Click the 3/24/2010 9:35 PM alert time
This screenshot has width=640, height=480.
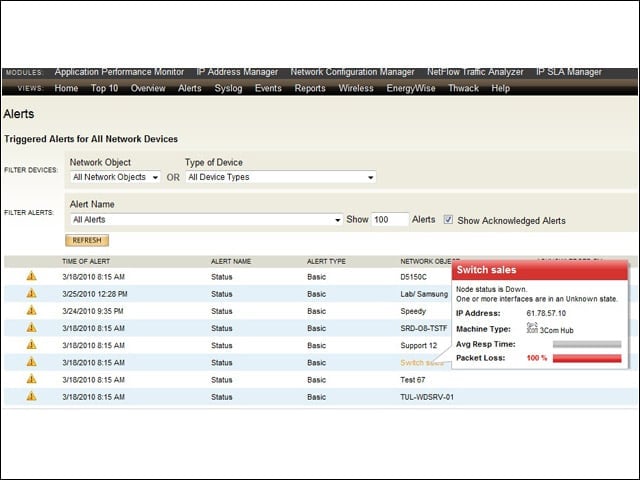coord(93,311)
